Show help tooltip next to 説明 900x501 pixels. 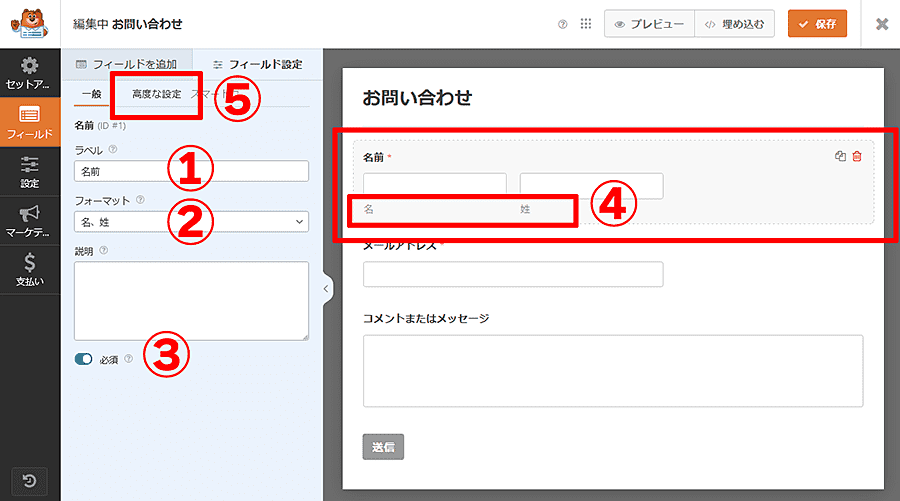tap(103, 250)
